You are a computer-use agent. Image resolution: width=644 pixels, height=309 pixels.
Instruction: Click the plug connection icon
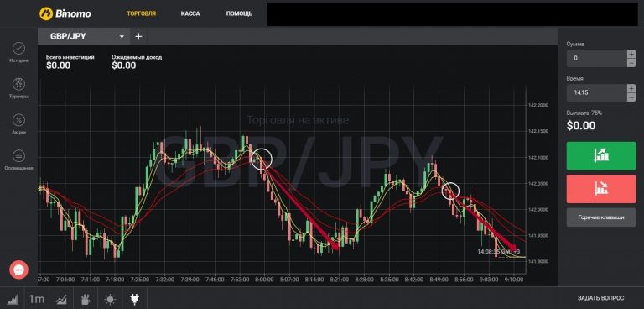tap(134, 299)
